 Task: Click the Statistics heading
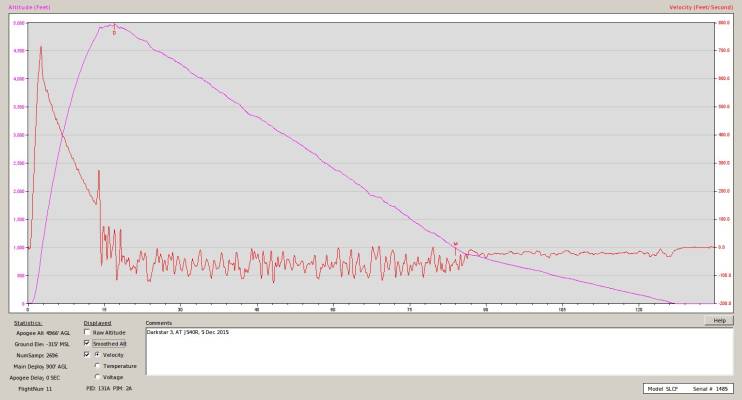(28, 323)
